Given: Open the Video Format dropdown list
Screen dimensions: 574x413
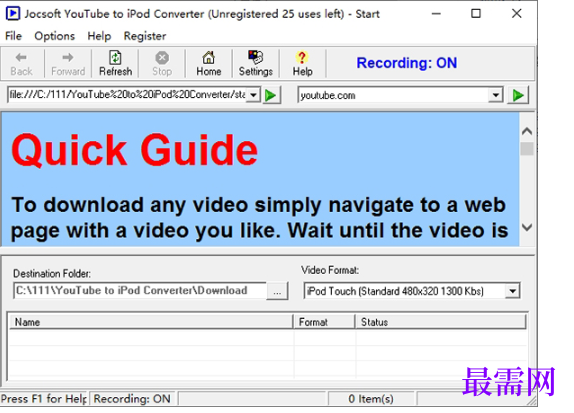Looking at the screenshot, I should click(512, 291).
